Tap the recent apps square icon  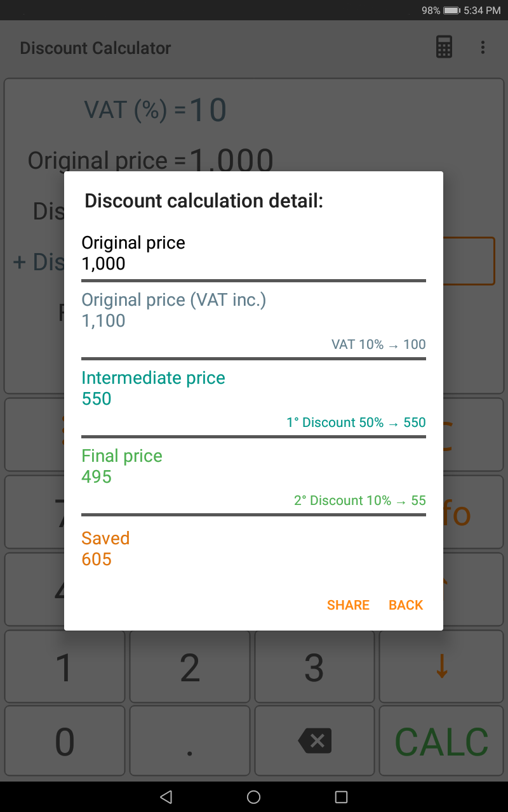[341, 797]
